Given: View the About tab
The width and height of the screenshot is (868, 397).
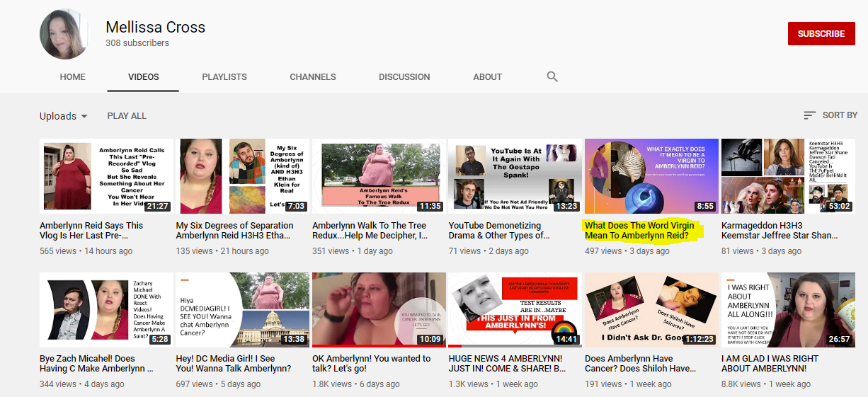Looking at the screenshot, I should pos(488,76).
